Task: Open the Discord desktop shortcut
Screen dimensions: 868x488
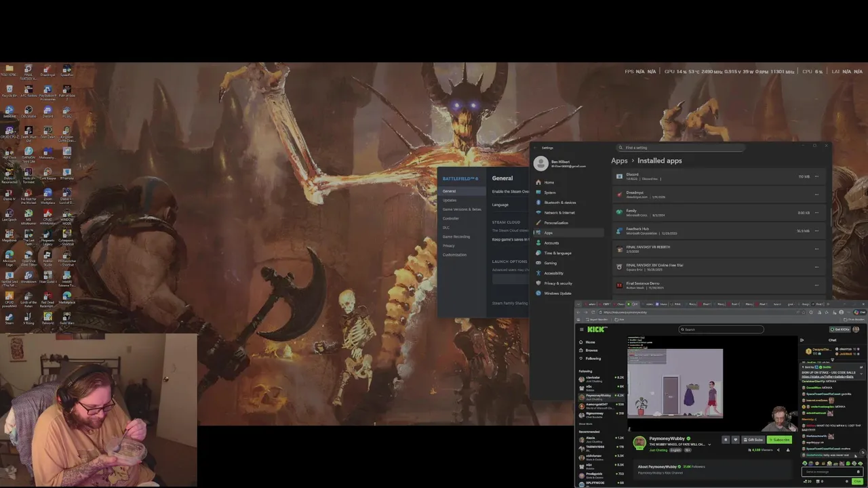Action: point(47,110)
